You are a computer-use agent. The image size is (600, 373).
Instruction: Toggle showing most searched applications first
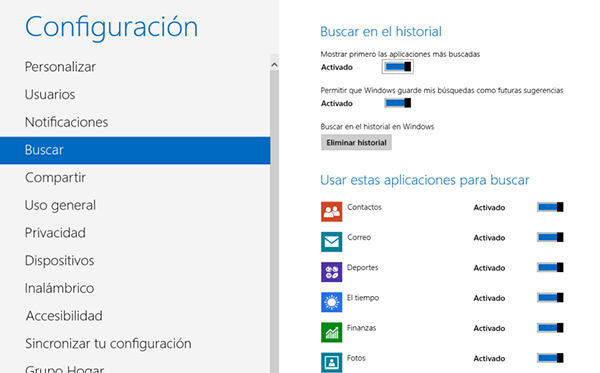click(398, 67)
